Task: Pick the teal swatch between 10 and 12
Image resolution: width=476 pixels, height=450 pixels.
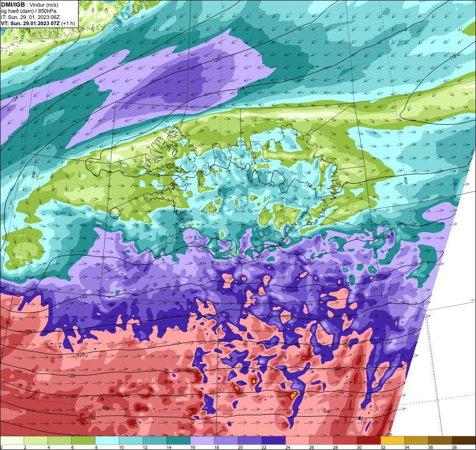Action: [131, 440]
